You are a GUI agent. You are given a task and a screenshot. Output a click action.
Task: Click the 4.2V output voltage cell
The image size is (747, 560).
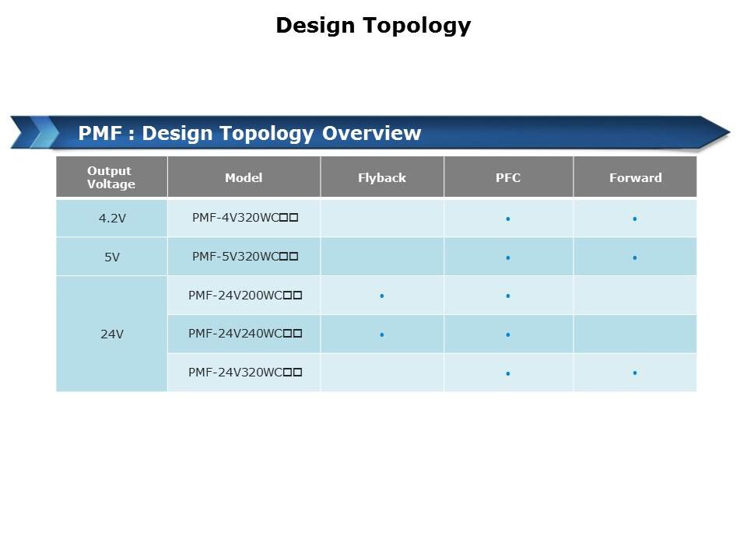tap(112, 219)
